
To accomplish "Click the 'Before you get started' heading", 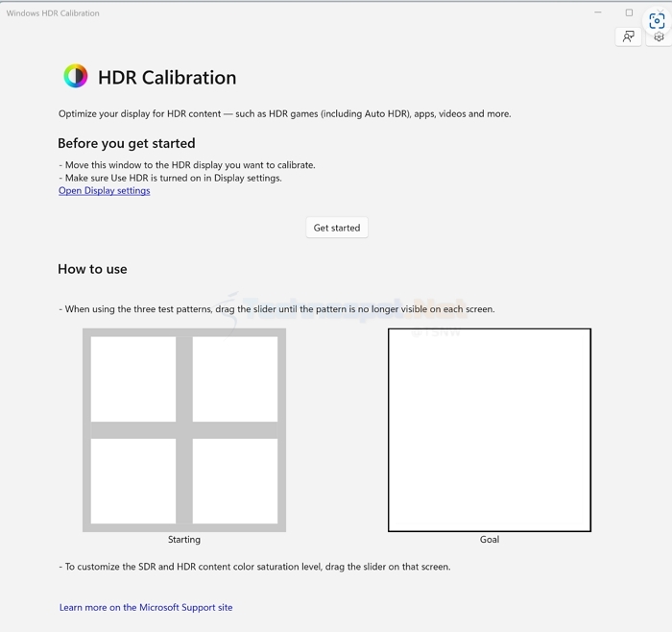I will (127, 143).
